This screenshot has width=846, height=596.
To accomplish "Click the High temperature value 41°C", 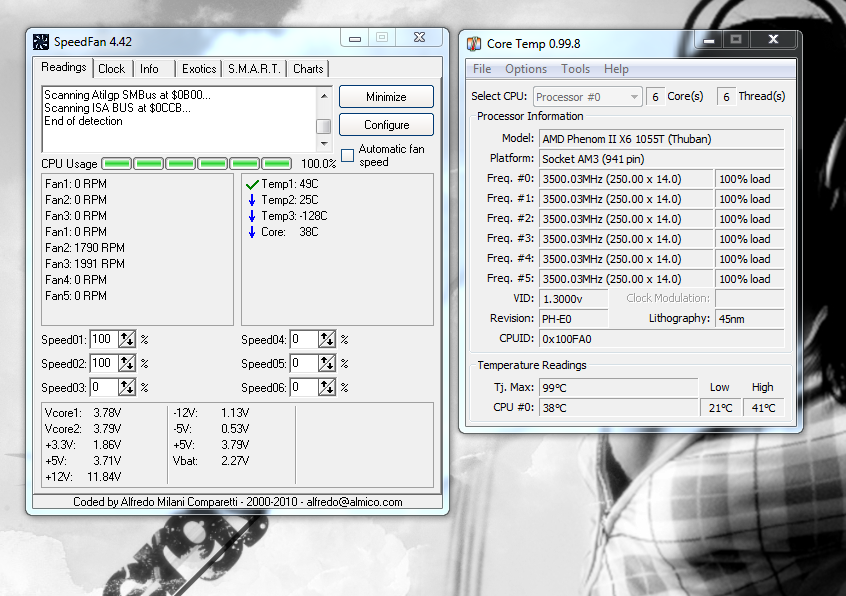I will point(763,408).
